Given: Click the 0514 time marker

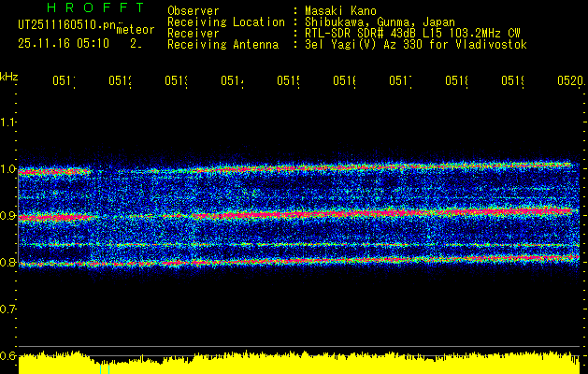Looking at the screenshot, I should [x=232, y=81].
